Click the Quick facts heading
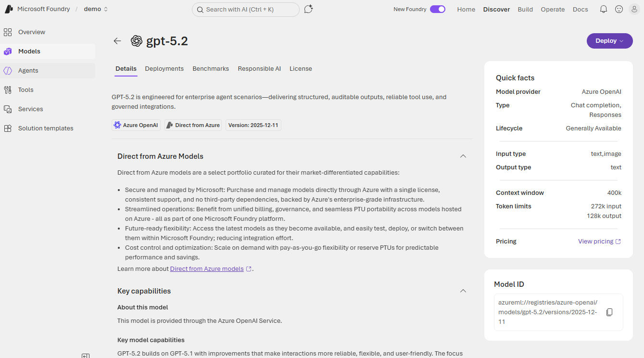Image resolution: width=644 pixels, height=358 pixels. 515,78
